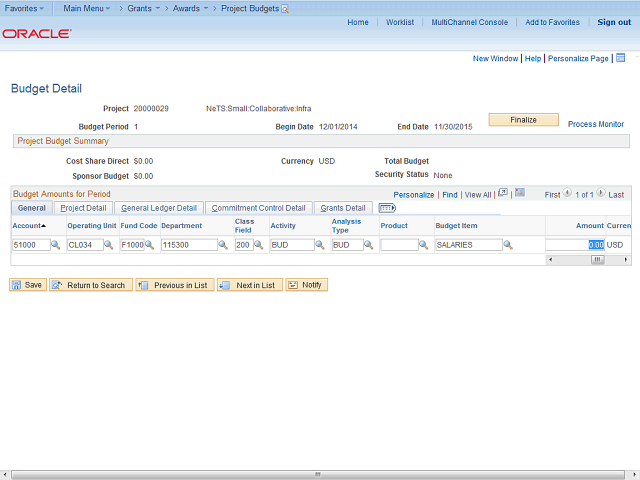Expand the Main Menu dropdown
Viewport: 640px width, 480px height.
tap(87, 8)
